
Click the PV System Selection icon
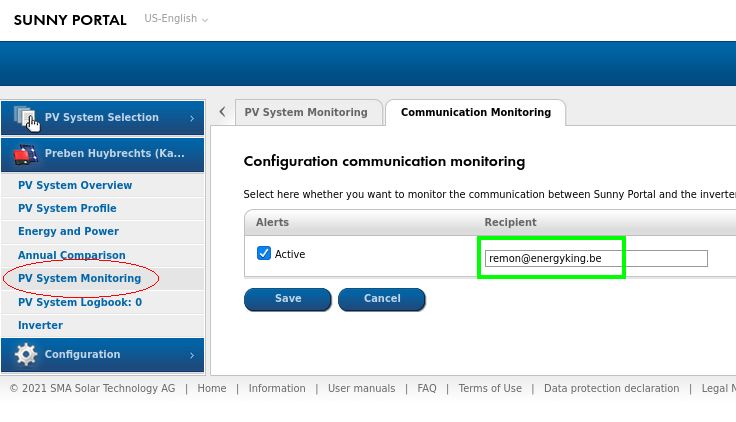click(x=26, y=118)
